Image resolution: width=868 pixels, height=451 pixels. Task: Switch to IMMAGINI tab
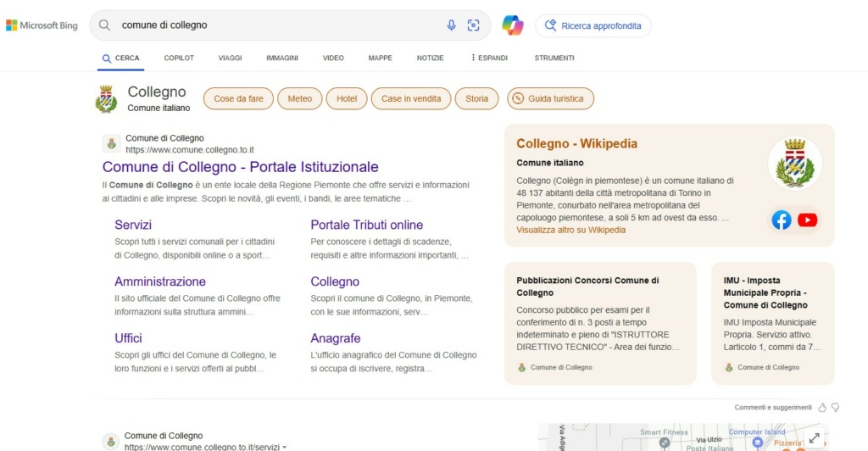[x=281, y=58]
